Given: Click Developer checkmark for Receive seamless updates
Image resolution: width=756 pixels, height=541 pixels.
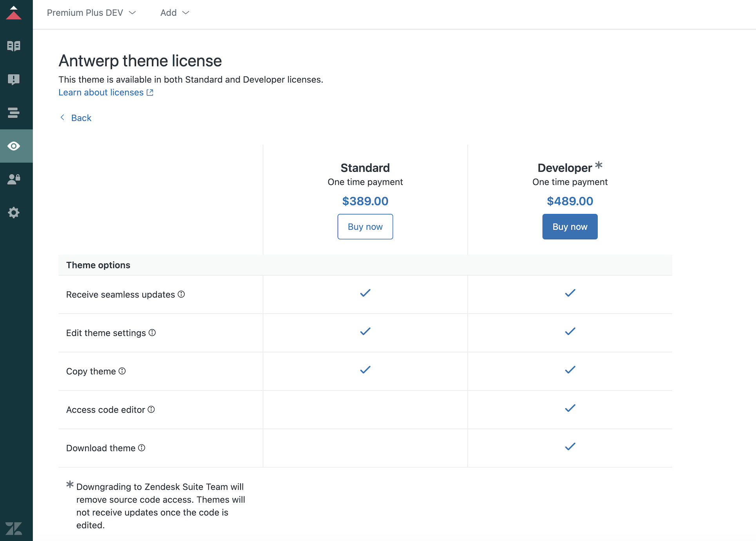Looking at the screenshot, I should 570,293.
